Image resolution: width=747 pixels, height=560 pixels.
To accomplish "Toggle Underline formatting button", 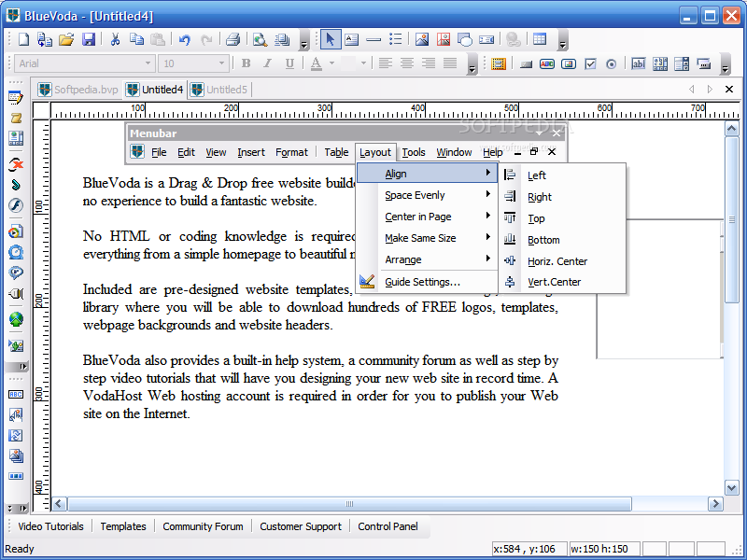I will 289,63.
